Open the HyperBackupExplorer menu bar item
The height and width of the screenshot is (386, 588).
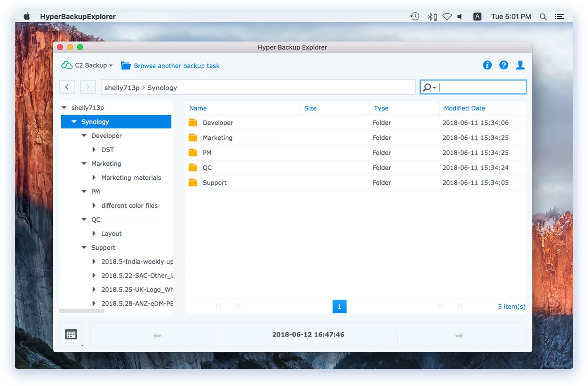click(78, 16)
